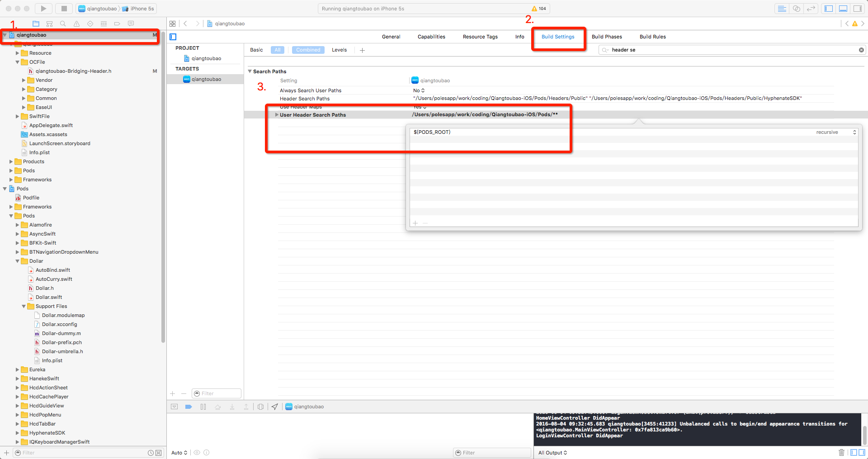
Task: Collapse the OCFile folder
Action: point(18,62)
